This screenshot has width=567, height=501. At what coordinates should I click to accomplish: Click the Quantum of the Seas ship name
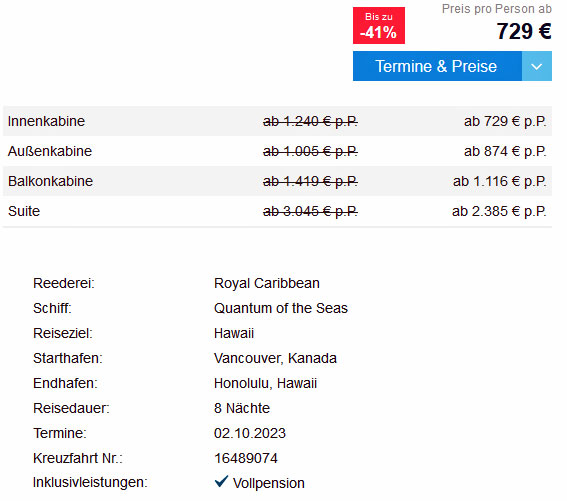[x=281, y=308]
